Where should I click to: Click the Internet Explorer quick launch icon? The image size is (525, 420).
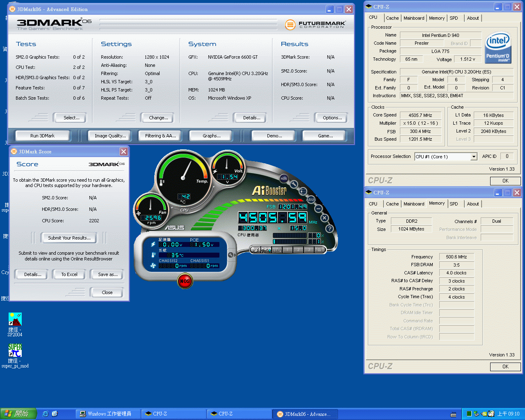pos(46,414)
